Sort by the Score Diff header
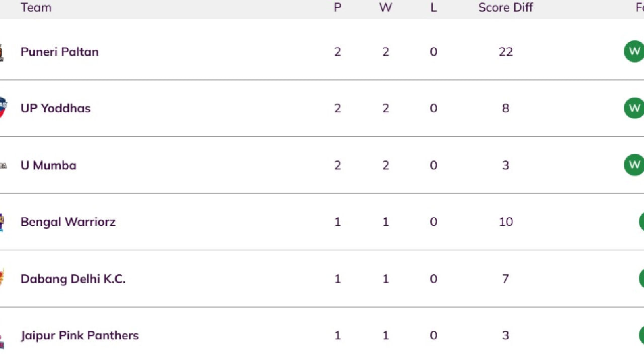Image resolution: width=644 pixels, height=362 pixels. 506,8
